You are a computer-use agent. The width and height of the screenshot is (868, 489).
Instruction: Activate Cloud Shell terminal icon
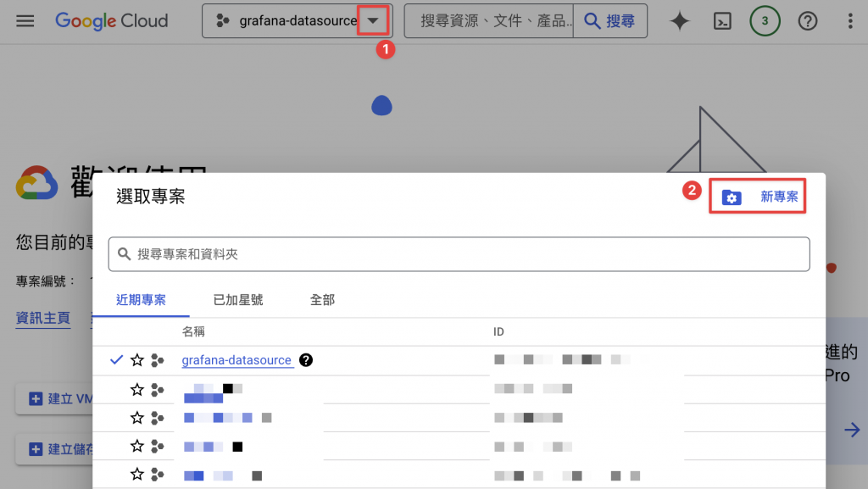[x=722, y=21]
